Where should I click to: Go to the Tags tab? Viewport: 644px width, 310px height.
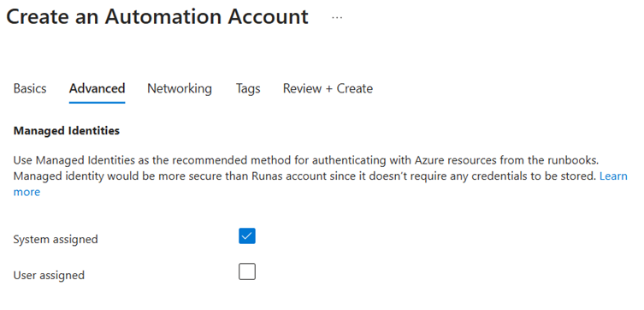pyautogui.click(x=248, y=88)
